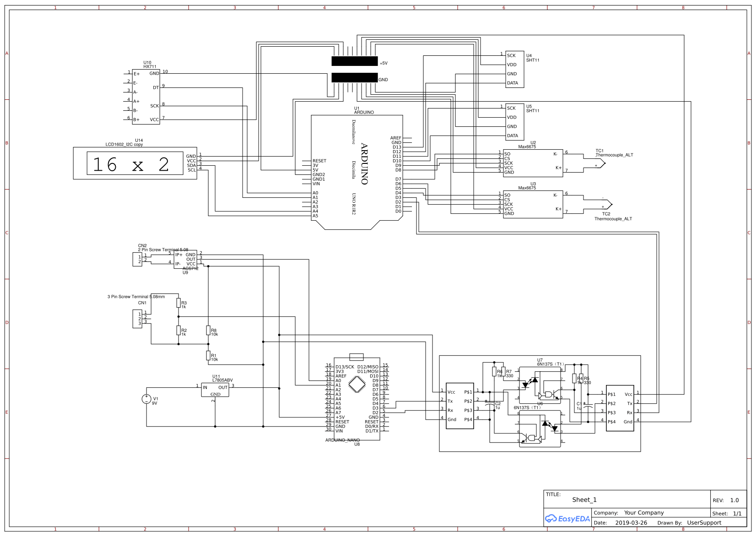
Task: Click the 'SDA' pin label on LCD1602
Action: (x=191, y=165)
